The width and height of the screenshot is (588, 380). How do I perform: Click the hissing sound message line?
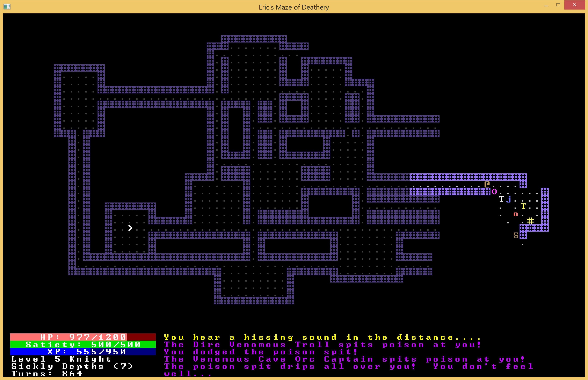coord(322,337)
